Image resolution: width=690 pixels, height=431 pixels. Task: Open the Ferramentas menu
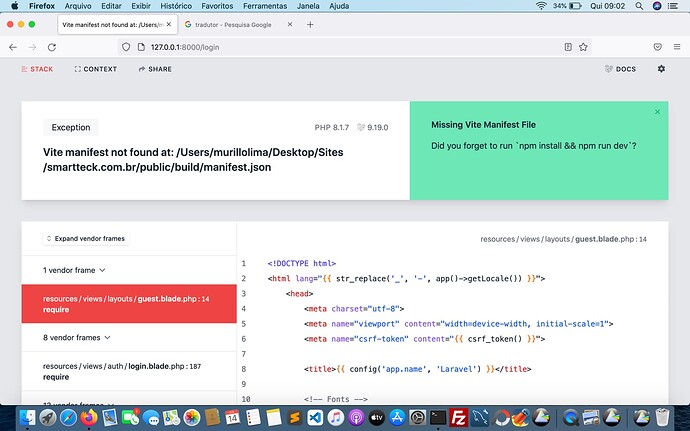(x=265, y=6)
